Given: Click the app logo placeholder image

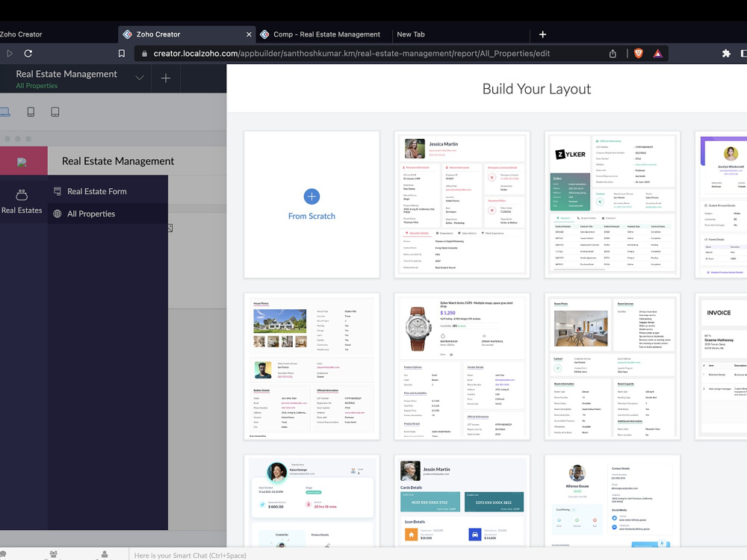Looking at the screenshot, I should (22, 162).
